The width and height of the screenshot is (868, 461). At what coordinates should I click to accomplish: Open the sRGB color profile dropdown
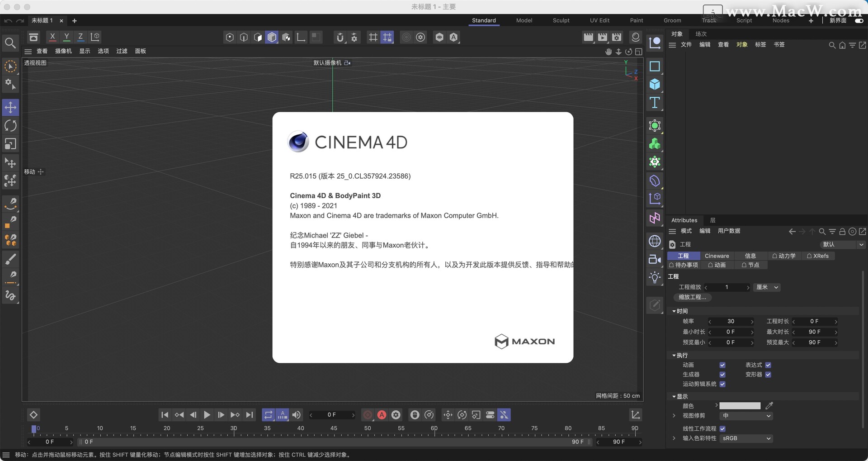(x=746, y=438)
